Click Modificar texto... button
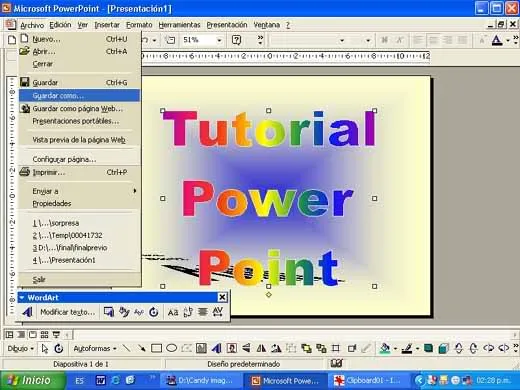 coord(67,312)
